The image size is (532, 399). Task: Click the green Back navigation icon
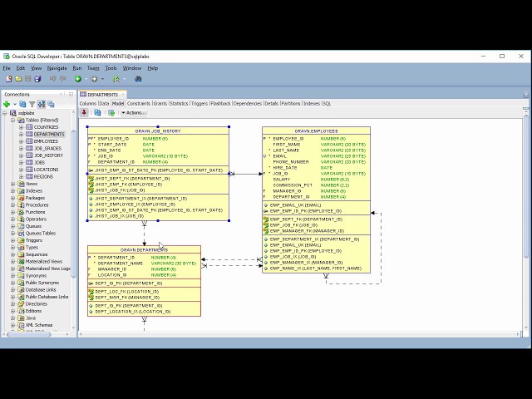(x=78, y=79)
